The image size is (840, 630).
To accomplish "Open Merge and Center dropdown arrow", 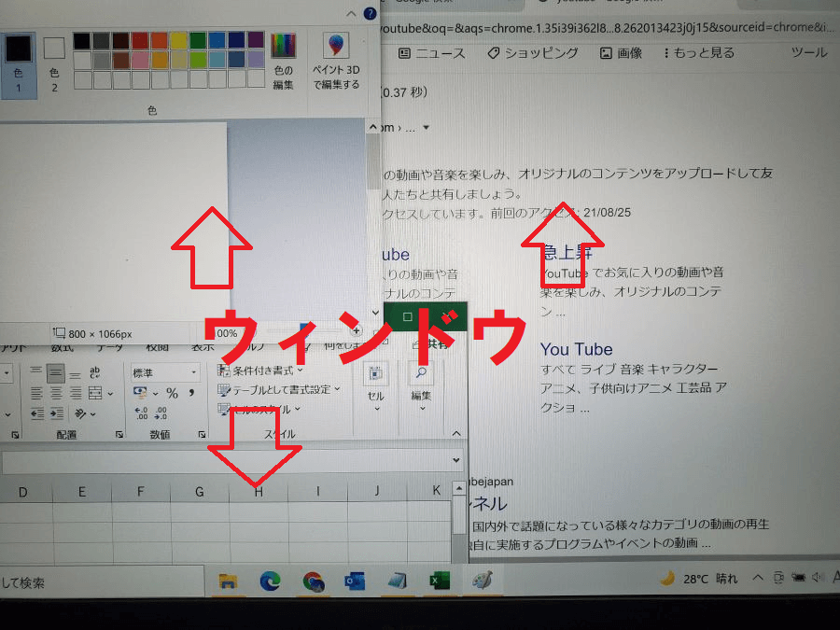I will pyautogui.click(x=110, y=394).
